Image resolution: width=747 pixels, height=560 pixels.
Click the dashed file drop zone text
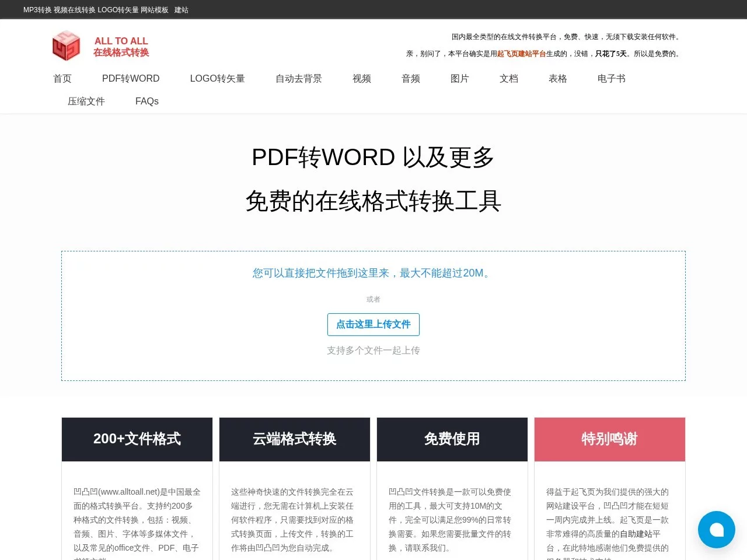pyautogui.click(x=373, y=273)
